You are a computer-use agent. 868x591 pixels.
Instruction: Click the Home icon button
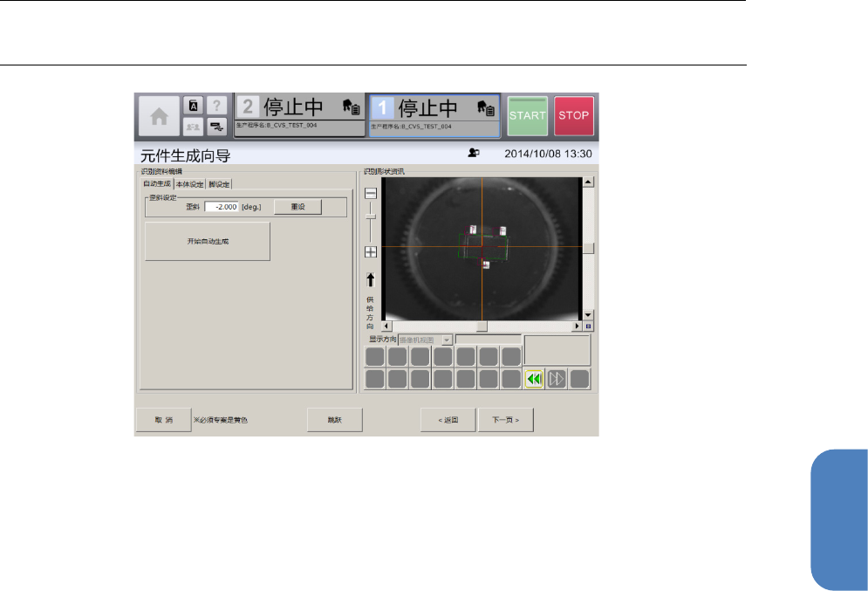158,116
